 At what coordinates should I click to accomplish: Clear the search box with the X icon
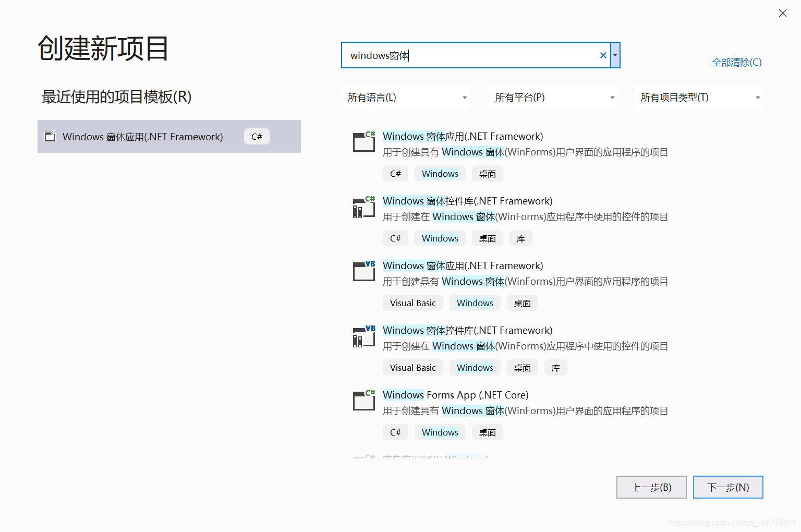click(603, 55)
